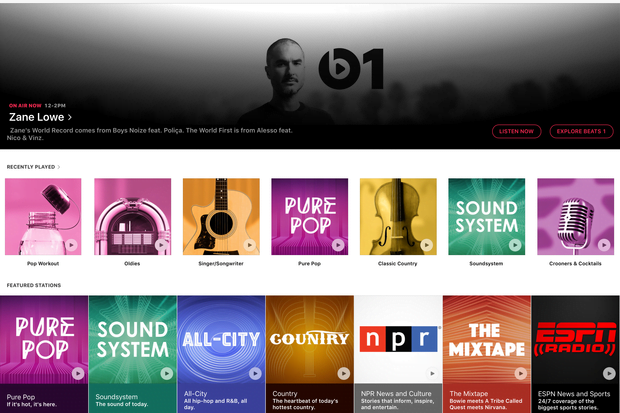
Task: Play the Crooners & Cocktails station
Action: (604, 245)
